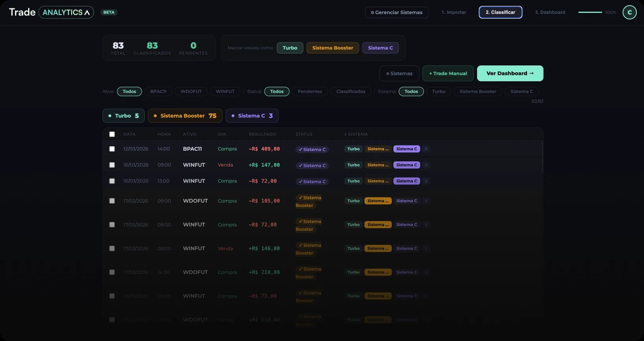
Task: Open the user avatar C menu
Action: 629,12
